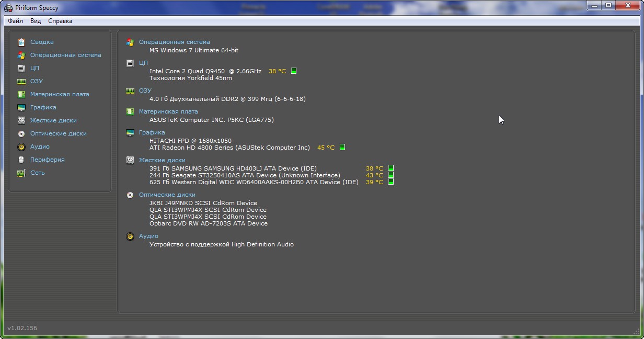This screenshot has width=644, height=339.
Task: Click the Оптические диски heading link in summary
Action: point(167,195)
